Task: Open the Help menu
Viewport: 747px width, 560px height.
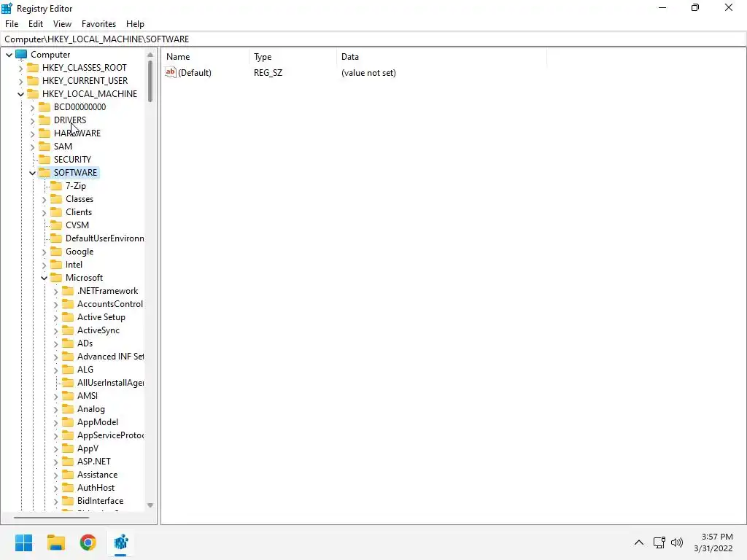Action: click(x=135, y=24)
